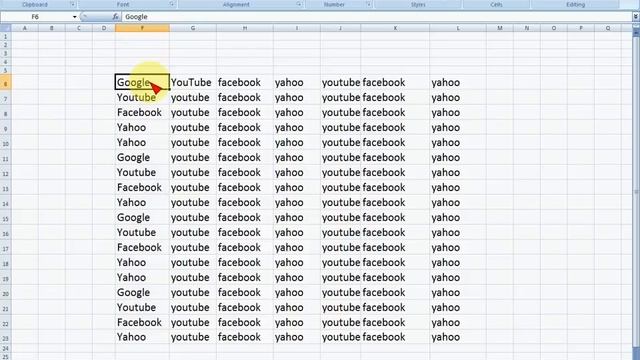640x360 pixels.
Task: Open the Clipboard dialog launcher
Action: 73,4
